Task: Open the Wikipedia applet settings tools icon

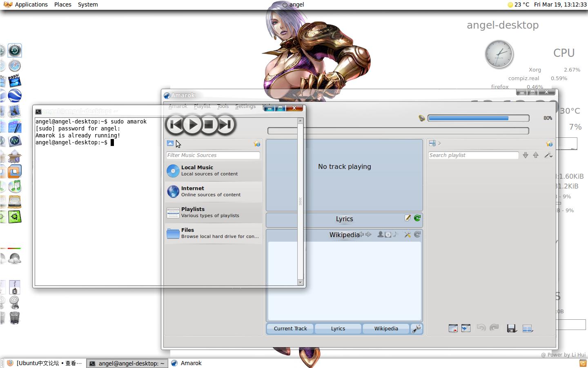Action: pos(408,234)
